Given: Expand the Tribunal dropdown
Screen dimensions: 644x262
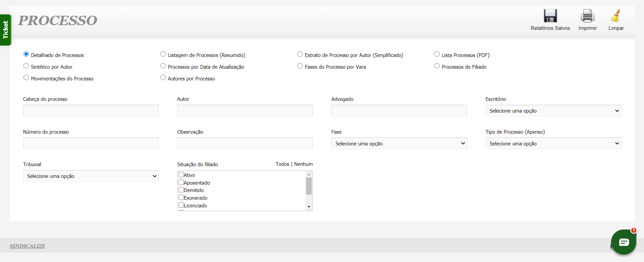Looking at the screenshot, I should (x=91, y=176).
